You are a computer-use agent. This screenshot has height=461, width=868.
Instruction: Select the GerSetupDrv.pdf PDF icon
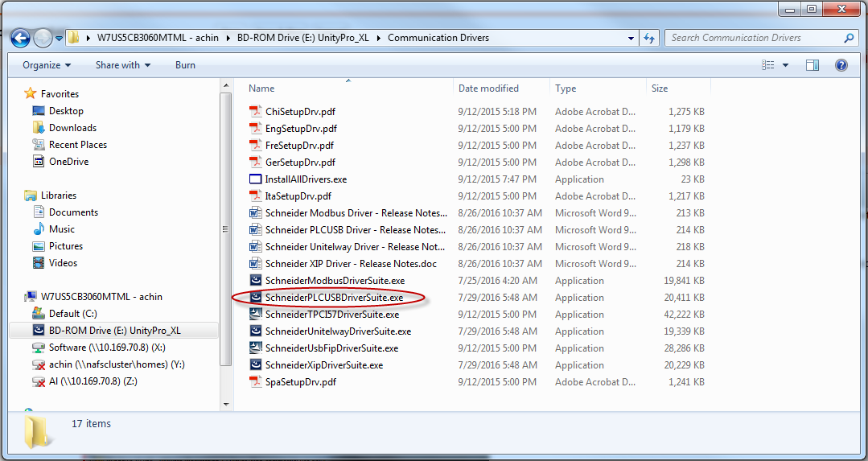click(255, 163)
